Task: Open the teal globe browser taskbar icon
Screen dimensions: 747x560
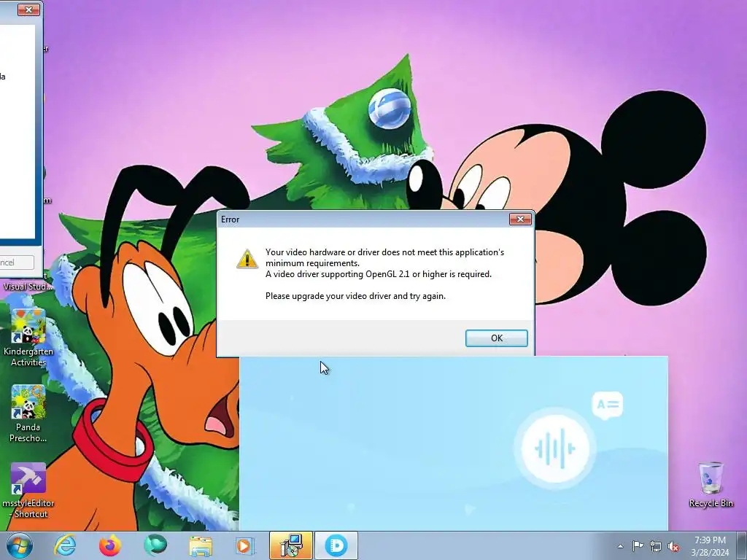Action: coord(155,545)
